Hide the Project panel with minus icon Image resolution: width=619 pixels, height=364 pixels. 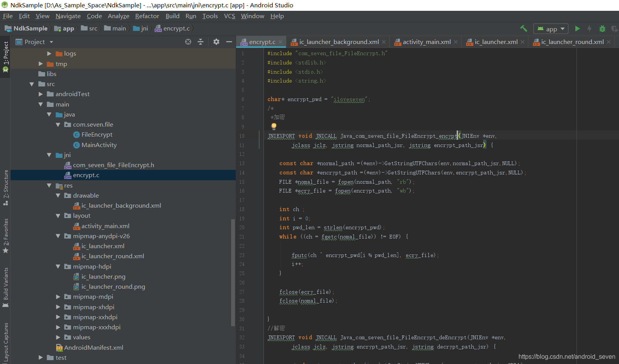click(229, 42)
